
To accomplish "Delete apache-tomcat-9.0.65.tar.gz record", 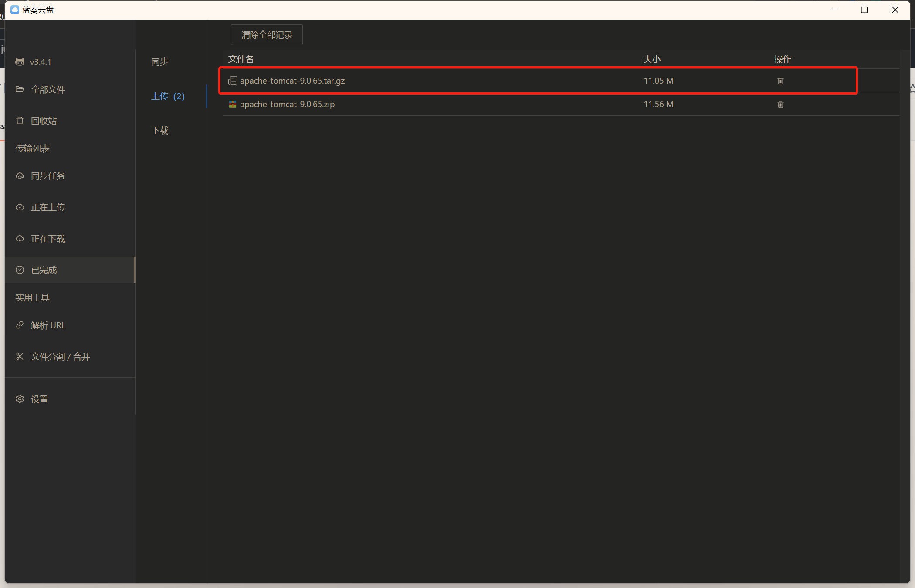I will pos(780,81).
